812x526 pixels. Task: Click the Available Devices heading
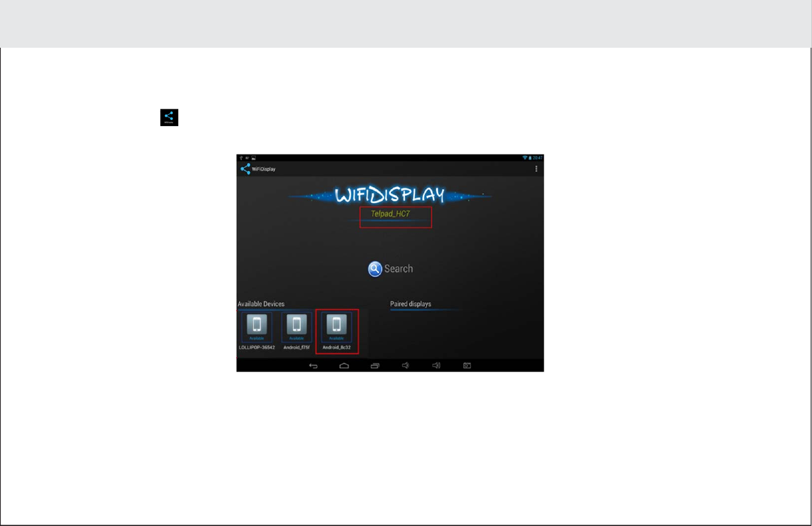261,304
